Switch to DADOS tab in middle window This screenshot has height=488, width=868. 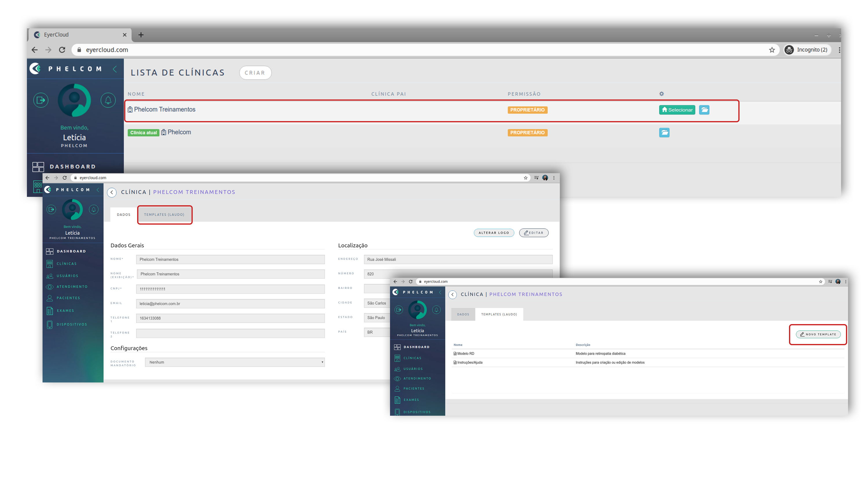click(x=124, y=215)
